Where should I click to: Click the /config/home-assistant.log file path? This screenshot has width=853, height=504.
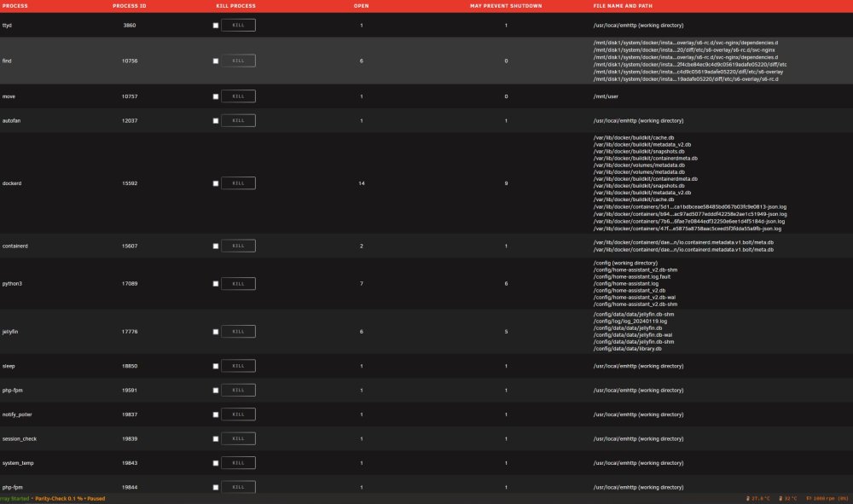[x=625, y=283]
